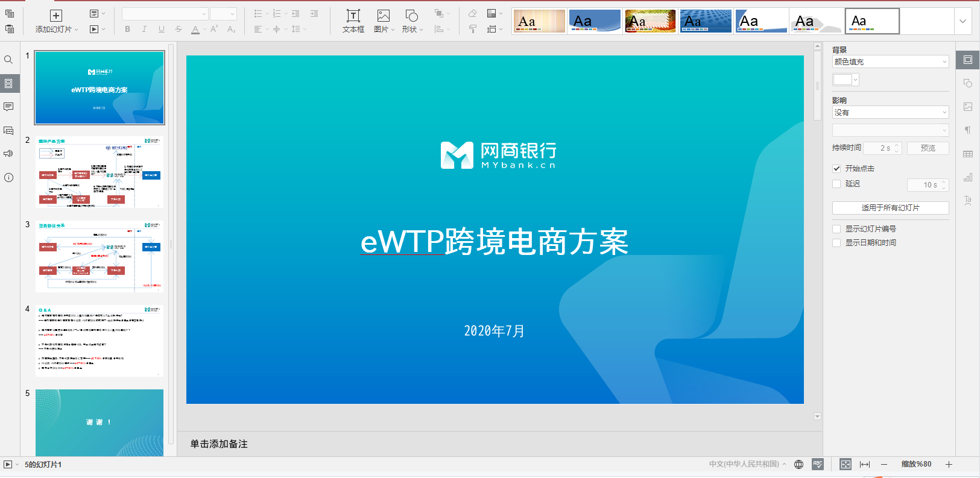
Task: Apply superscript formatting
Action: [214, 29]
